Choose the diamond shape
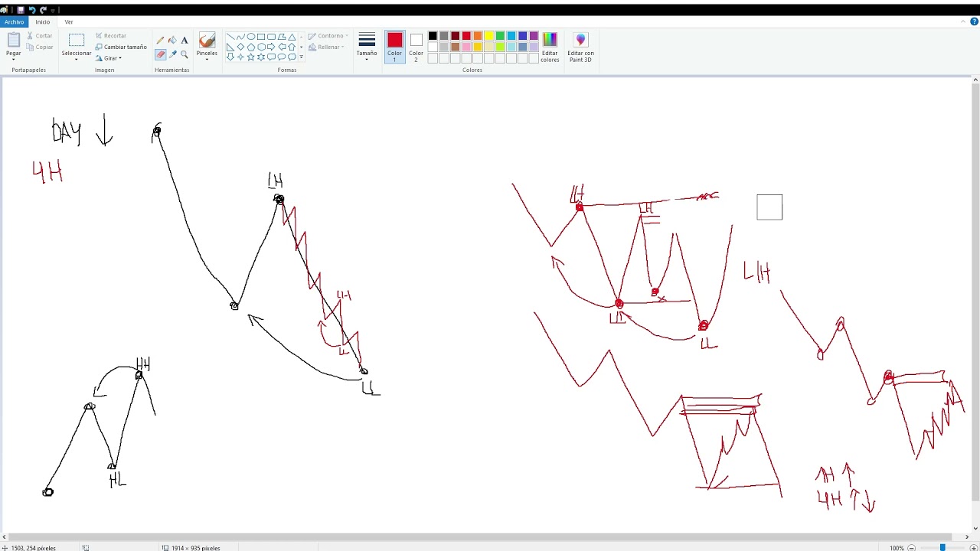 (x=240, y=47)
